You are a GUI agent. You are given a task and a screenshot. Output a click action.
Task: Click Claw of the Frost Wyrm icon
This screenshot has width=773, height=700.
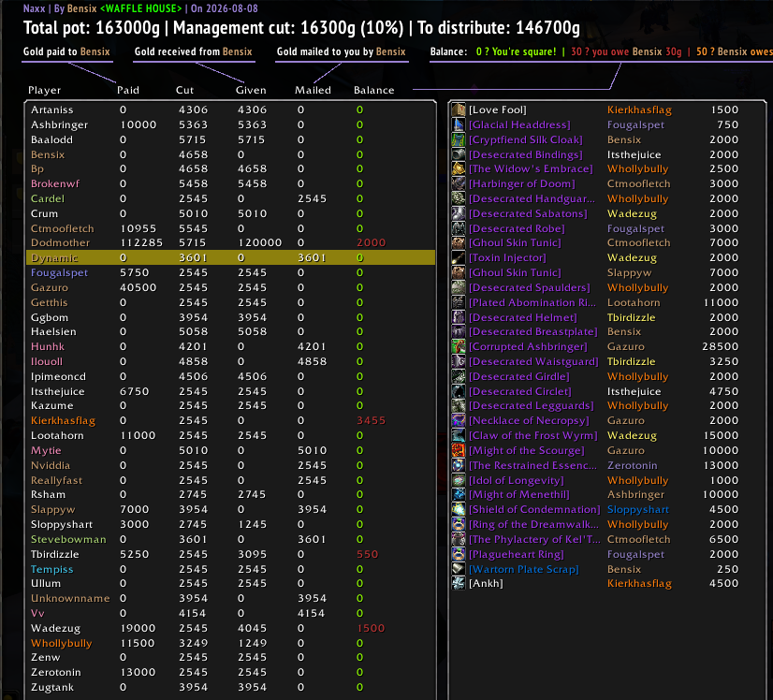point(459,435)
